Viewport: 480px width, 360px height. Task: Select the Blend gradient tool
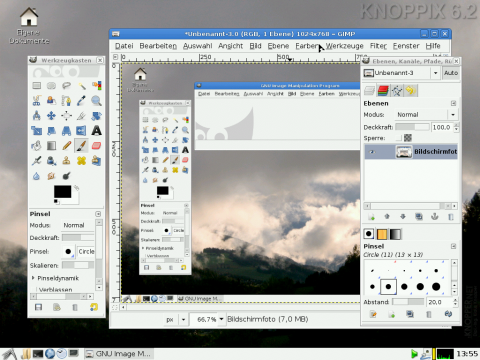tap(51, 146)
